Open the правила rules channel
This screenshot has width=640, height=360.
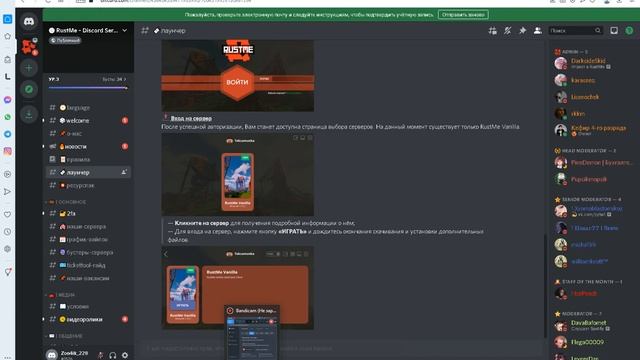coord(88,159)
